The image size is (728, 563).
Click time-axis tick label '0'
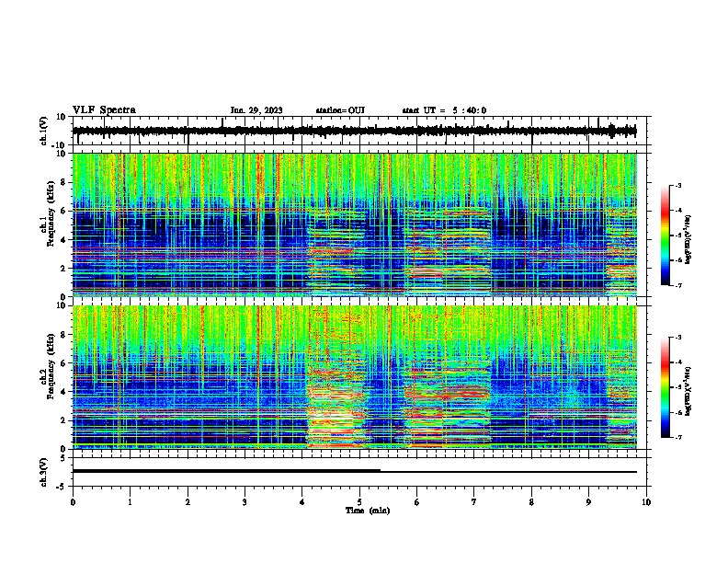[73, 502]
